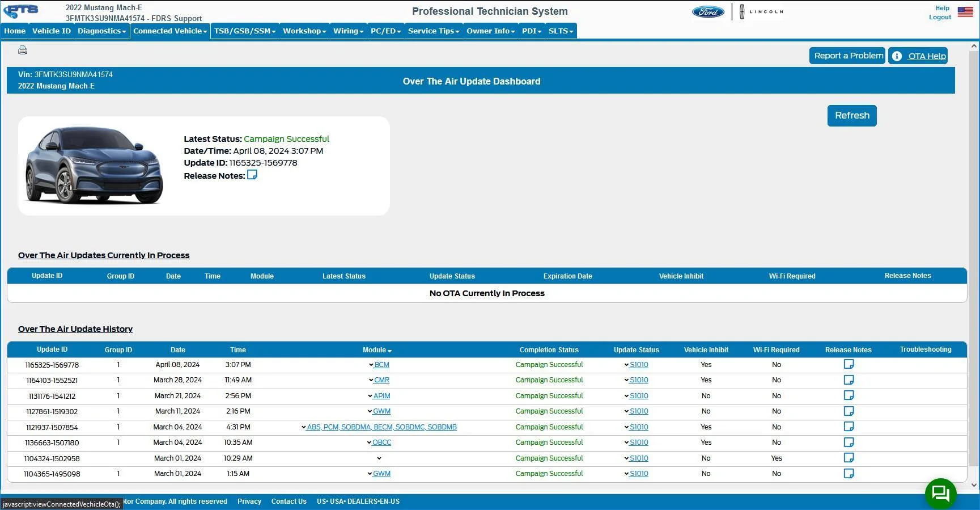This screenshot has height=510, width=980.
Task: Open the Owner Info dropdown menu
Action: tap(490, 31)
